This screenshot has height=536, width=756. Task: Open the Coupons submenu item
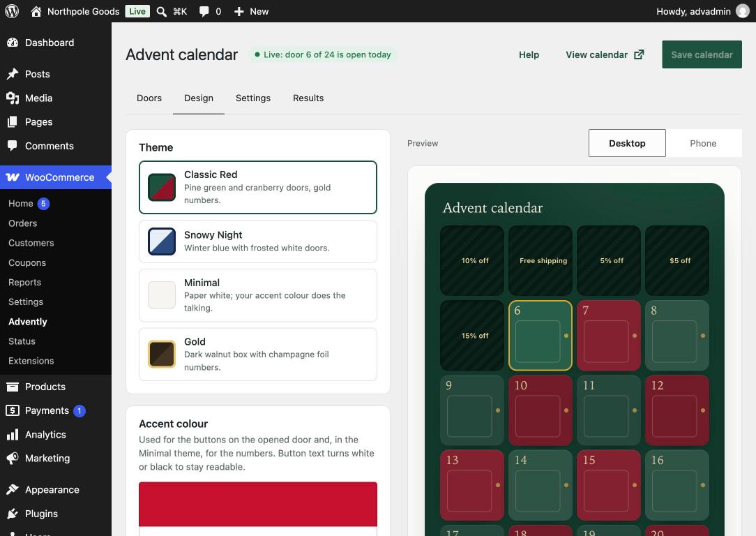pyautogui.click(x=27, y=262)
